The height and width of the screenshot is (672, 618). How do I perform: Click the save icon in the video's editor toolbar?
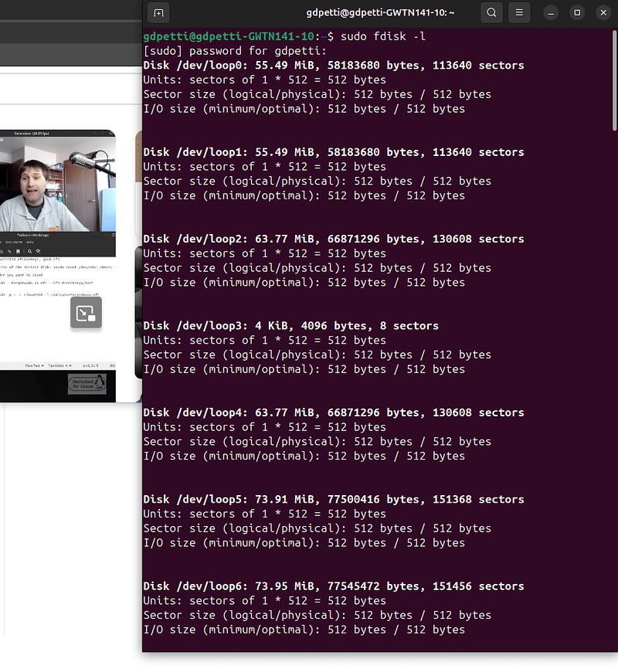19,250
